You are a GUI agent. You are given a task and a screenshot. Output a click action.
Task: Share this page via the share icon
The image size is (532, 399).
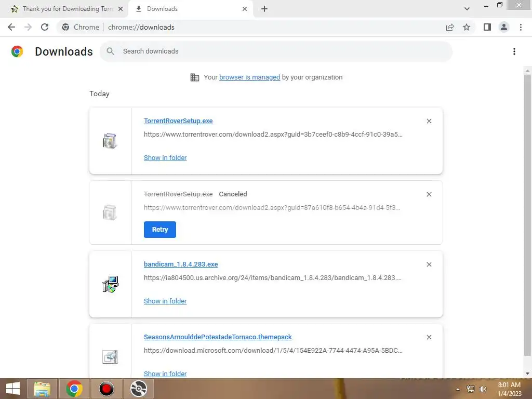click(x=450, y=27)
